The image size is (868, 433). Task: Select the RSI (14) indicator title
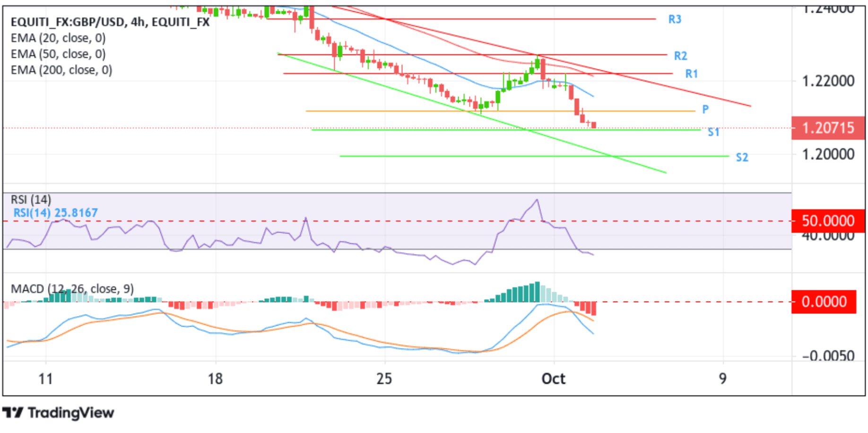click(31, 199)
